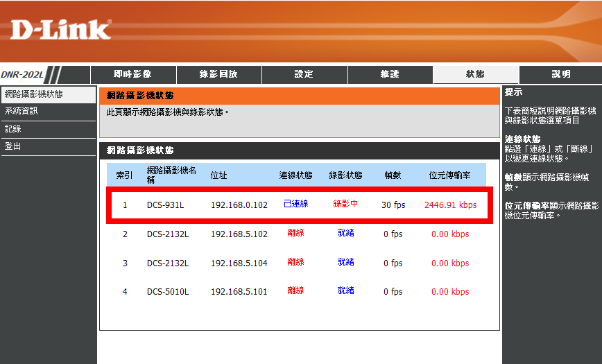Click the address 192.168.5.102
The image size is (602, 364).
[239, 234]
